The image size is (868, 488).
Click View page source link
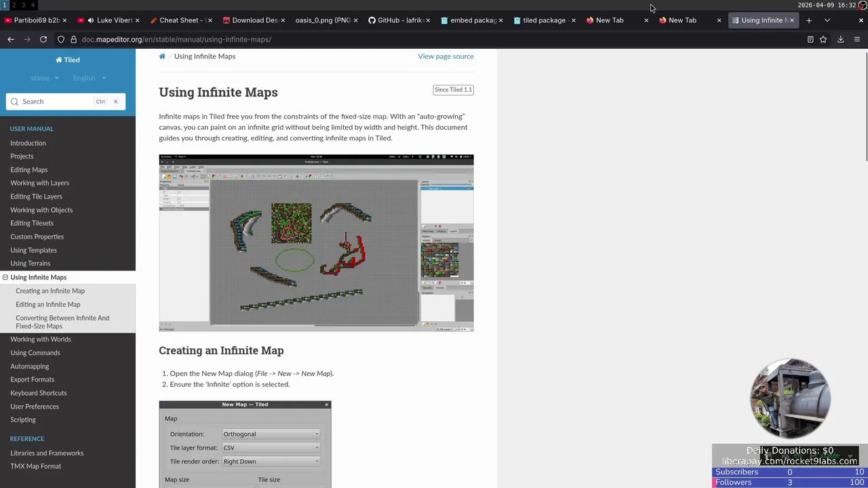tap(446, 56)
